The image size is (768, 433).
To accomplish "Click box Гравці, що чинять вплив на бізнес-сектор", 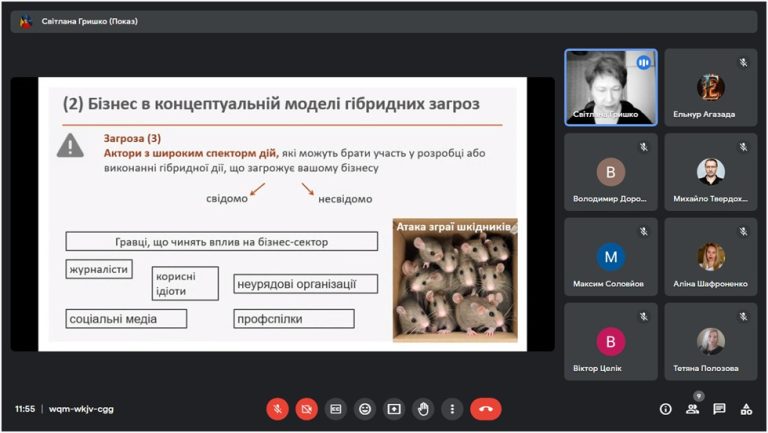I will [x=222, y=241].
